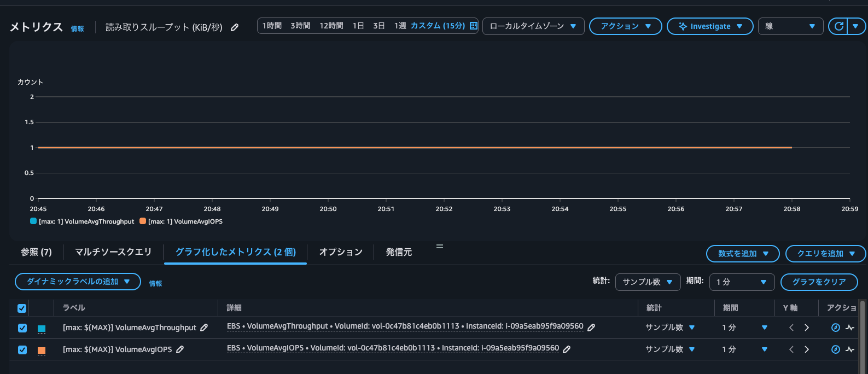Move VolumeAvgThroughput to left Y axis

click(x=791, y=328)
